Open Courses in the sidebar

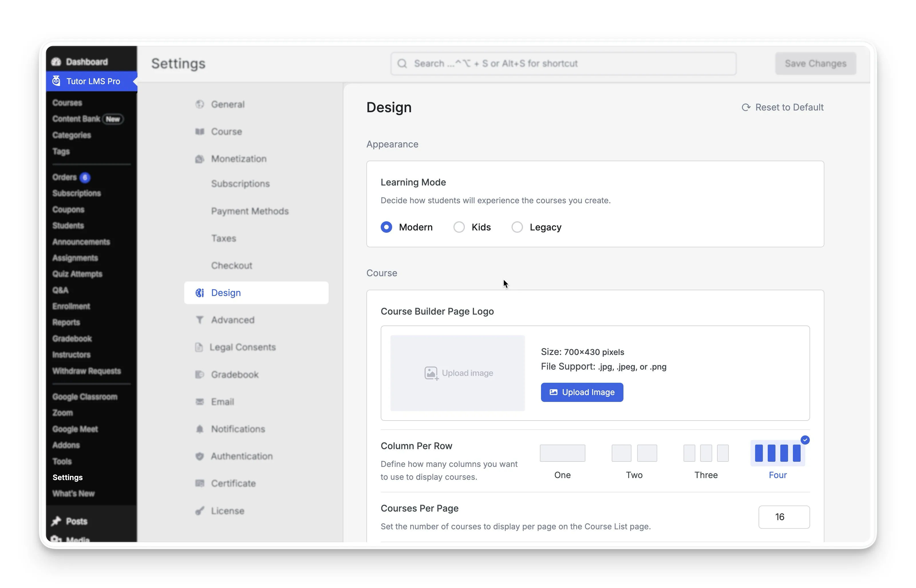[67, 103]
